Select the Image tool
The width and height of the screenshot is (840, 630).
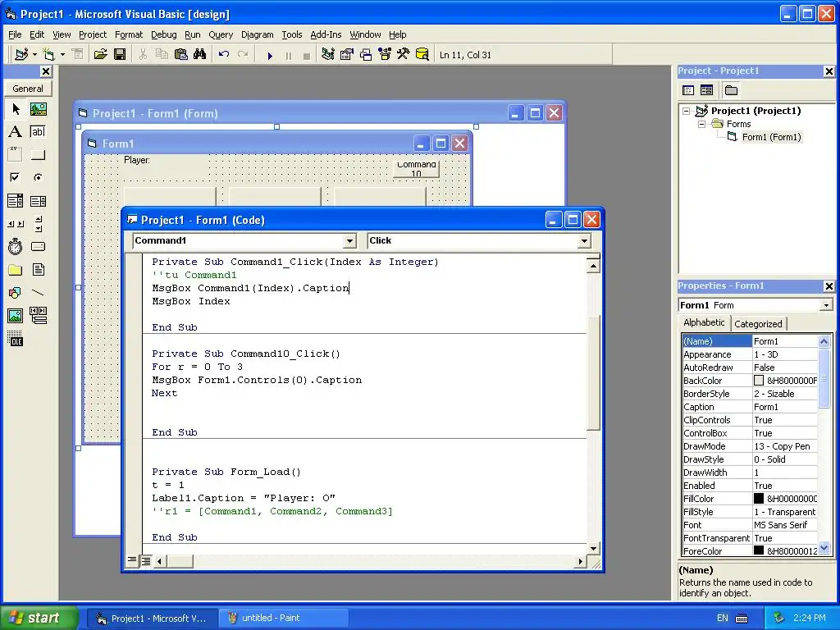16,316
